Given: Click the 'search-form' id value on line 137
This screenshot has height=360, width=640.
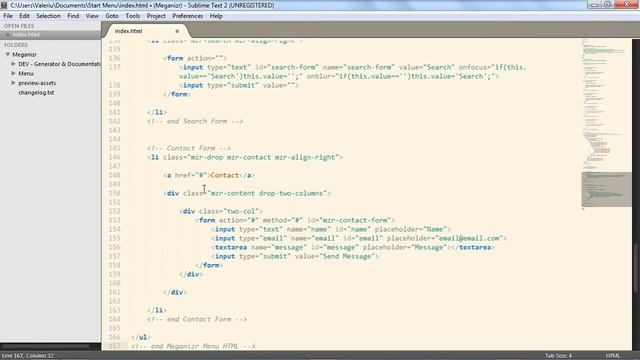Looking at the screenshot, I should click(x=293, y=67).
